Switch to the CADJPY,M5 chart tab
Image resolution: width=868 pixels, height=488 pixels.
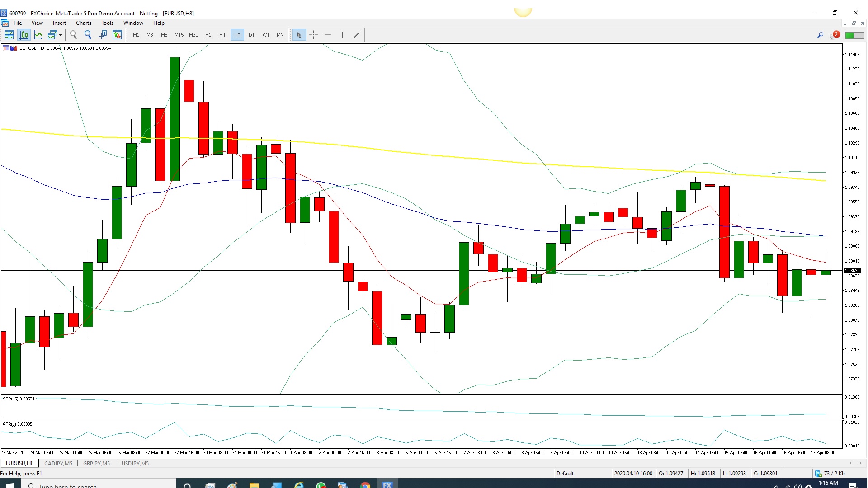(58, 463)
